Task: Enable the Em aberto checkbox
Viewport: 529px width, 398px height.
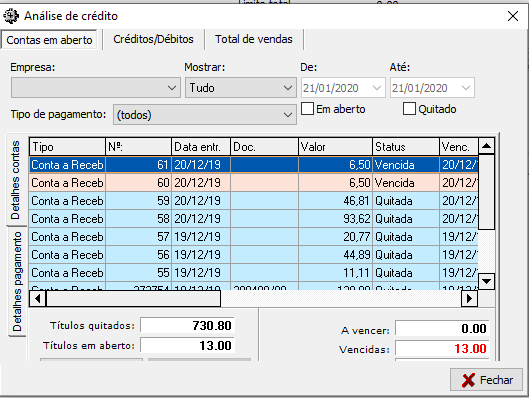Action: pos(307,109)
